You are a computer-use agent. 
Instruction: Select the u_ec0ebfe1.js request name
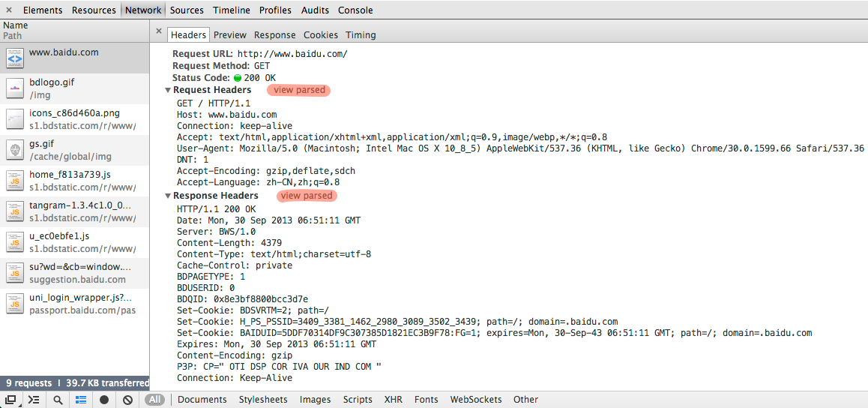(x=59, y=235)
